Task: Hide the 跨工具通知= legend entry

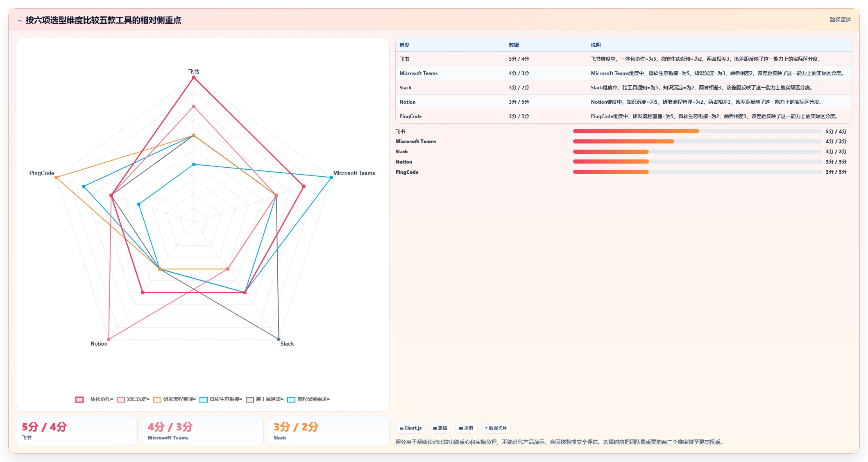Action: (265, 399)
